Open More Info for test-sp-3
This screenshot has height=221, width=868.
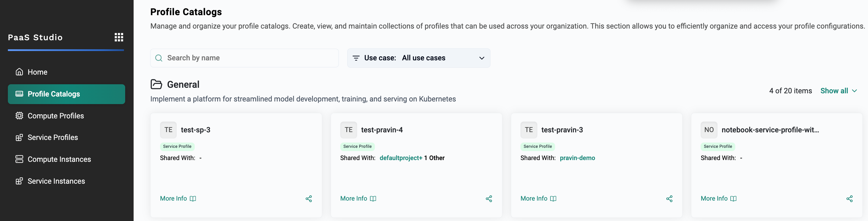coord(178,198)
